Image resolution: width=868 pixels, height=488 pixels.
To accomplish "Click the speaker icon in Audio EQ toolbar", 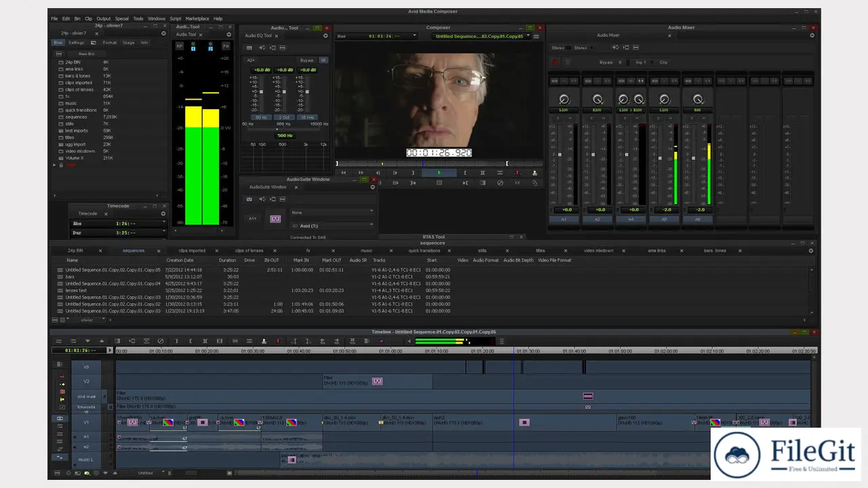I will (262, 48).
